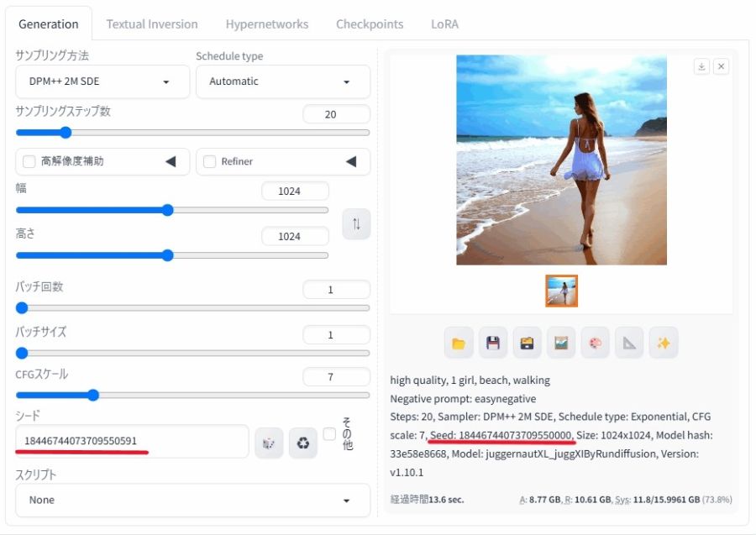
Task: Adjust the サンプリングステップ数 slider
Action: tap(193, 133)
